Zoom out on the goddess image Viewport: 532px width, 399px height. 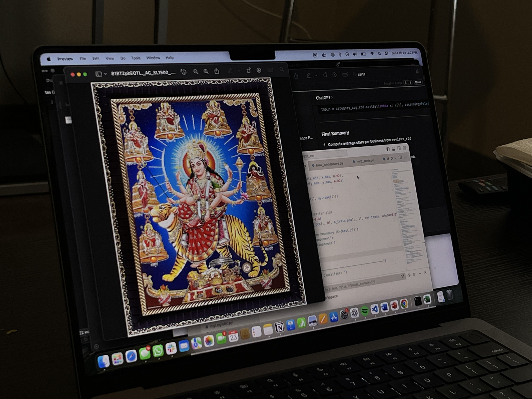click(x=196, y=72)
